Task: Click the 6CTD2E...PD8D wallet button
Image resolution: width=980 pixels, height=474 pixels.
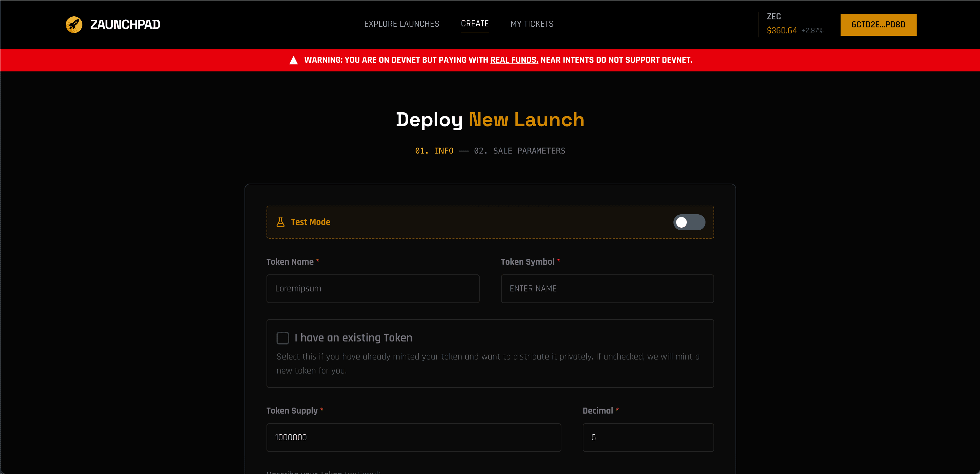Action: [878, 24]
